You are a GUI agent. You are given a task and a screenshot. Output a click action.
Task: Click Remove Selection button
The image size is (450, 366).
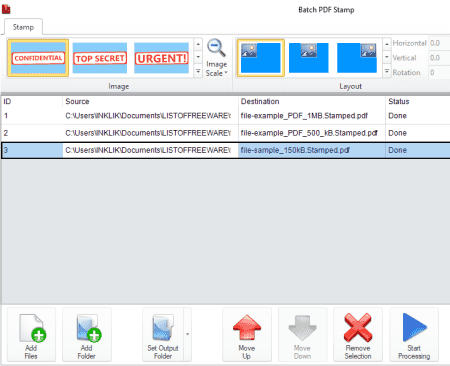pyautogui.click(x=358, y=335)
